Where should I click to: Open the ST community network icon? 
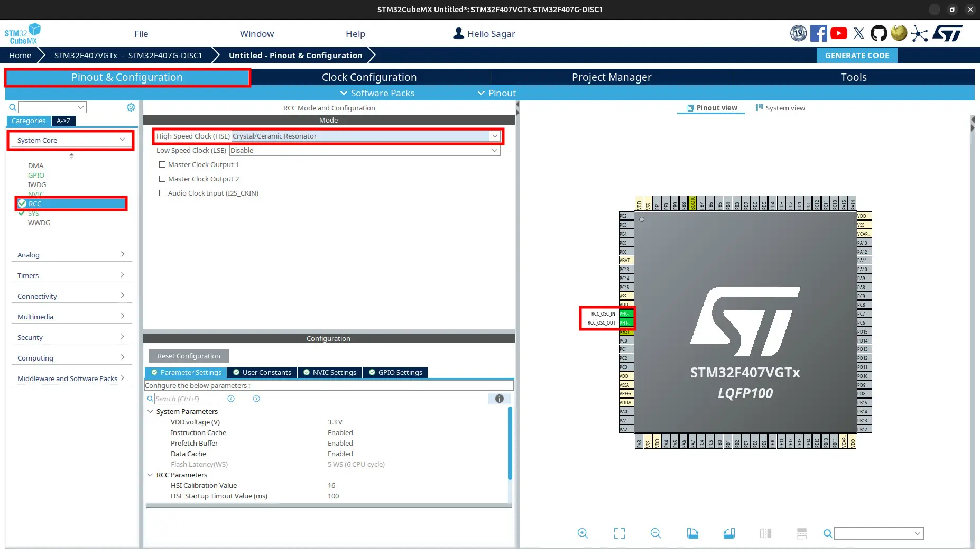[x=919, y=33]
